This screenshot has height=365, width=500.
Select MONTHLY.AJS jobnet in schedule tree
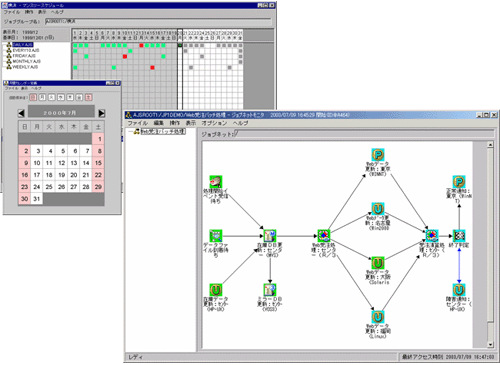[26, 61]
